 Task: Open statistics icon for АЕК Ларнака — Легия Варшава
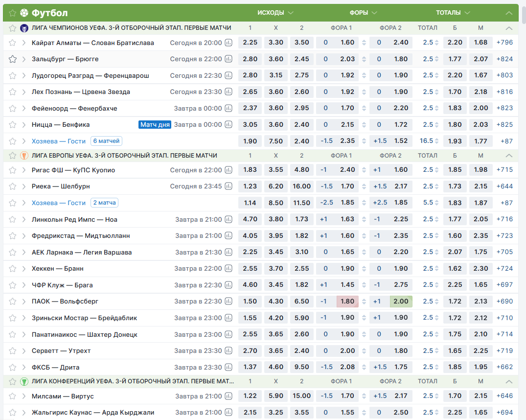click(x=229, y=252)
